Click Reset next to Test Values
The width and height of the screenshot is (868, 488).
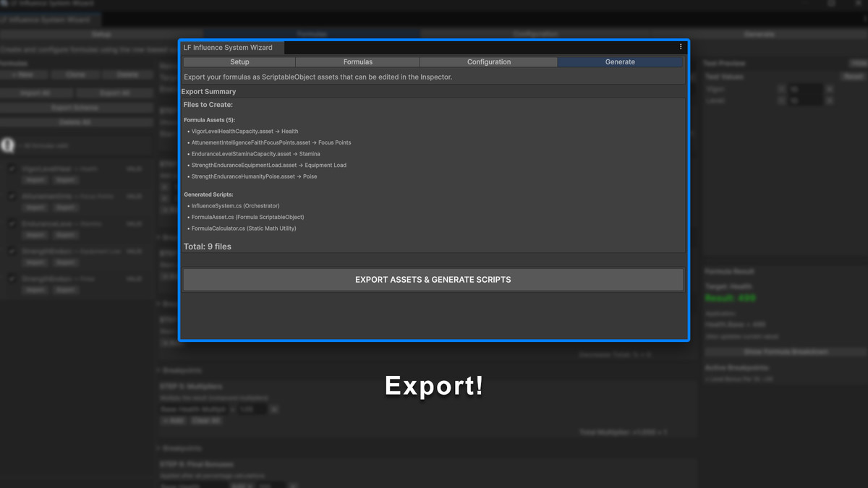[x=852, y=76]
